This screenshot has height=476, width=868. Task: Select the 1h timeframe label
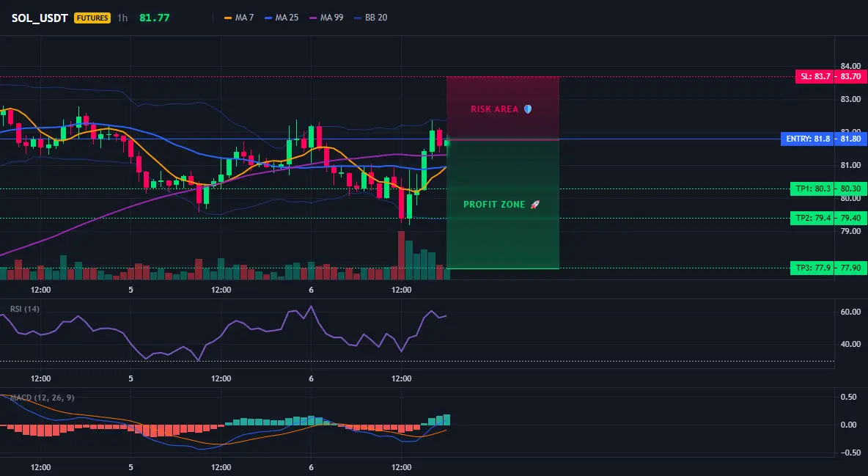[122, 18]
